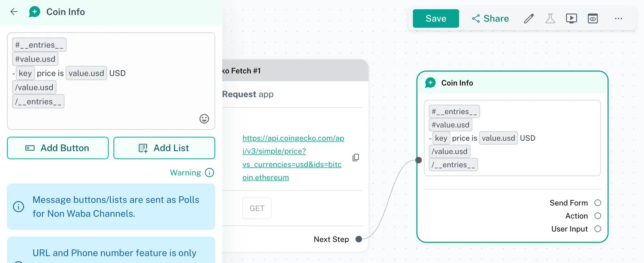Click the Share button in toolbar

tap(490, 18)
